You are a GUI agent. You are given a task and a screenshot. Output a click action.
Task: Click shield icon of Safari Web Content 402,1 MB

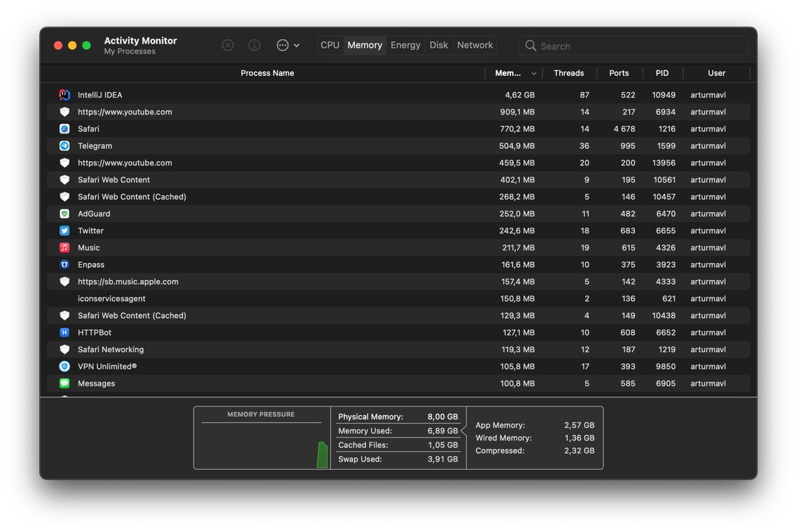[64, 180]
